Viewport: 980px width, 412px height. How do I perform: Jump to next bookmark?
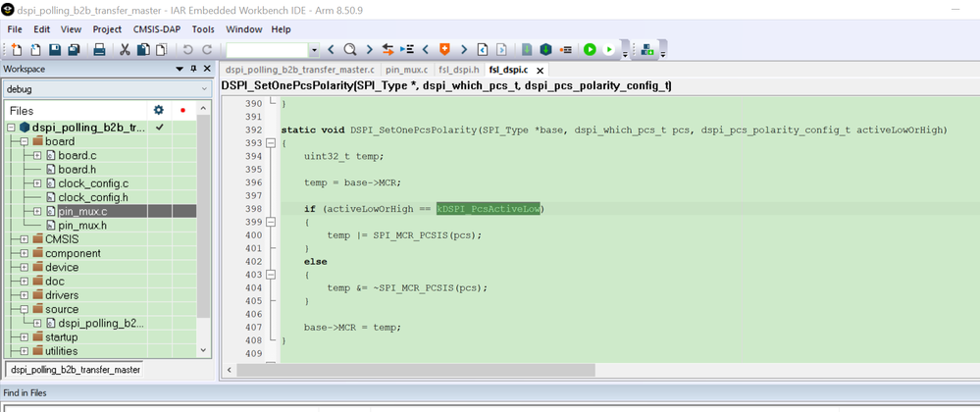[463, 49]
